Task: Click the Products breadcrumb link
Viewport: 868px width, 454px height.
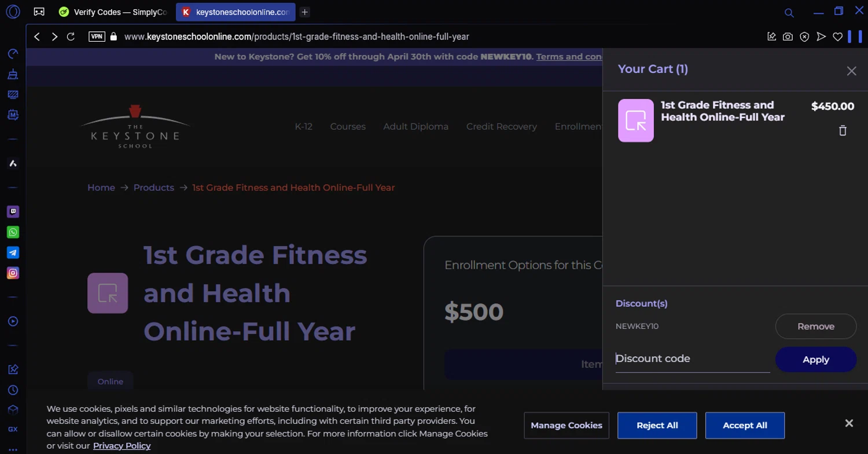Action: [x=153, y=188]
